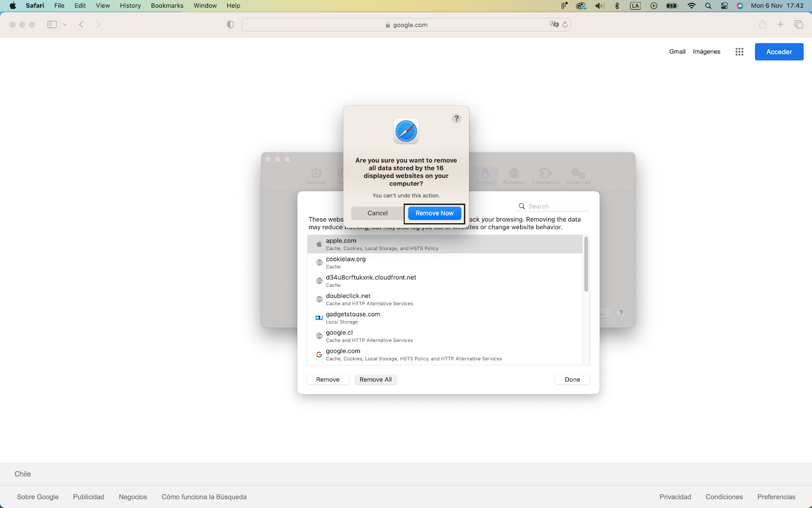Click the Siri icon in menu bar

[x=740, y=6]
